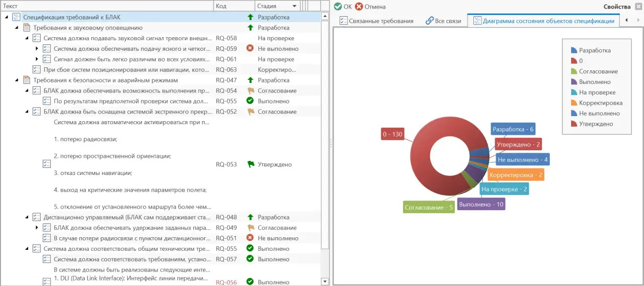Click the checklist icon in the RQ-053 row
The width and height of the screenshot is (644, 286).
pyautogui.click(x=47, y=164)
